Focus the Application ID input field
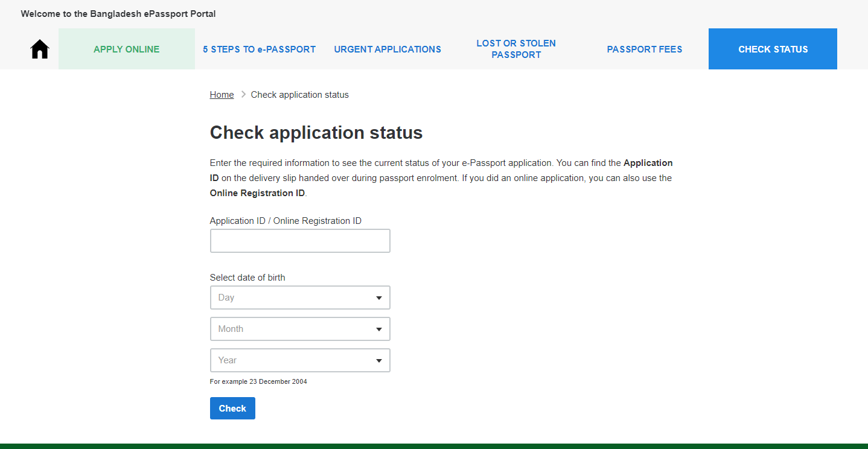Screen dimensions: 868x449 coord(300,241)
